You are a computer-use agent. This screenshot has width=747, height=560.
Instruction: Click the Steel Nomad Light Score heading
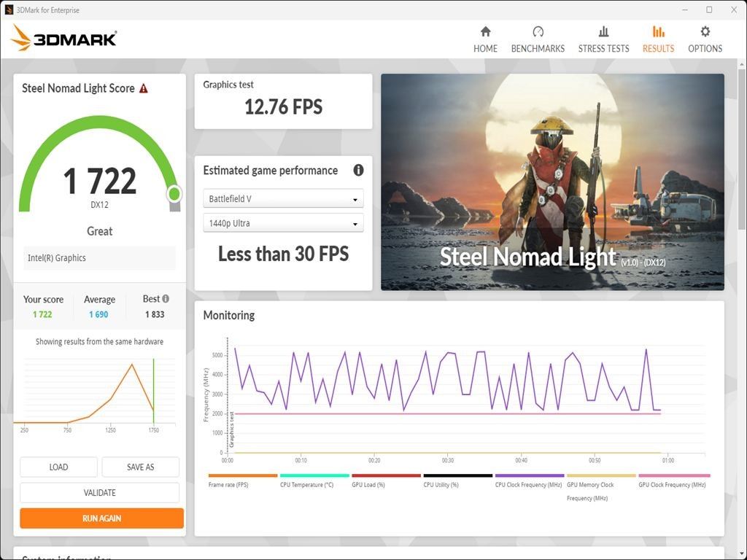point(78,88)
